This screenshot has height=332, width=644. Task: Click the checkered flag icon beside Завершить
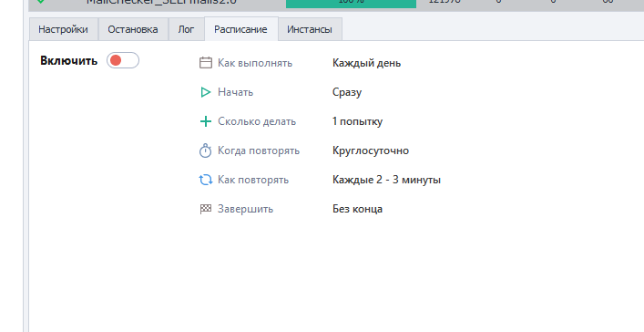(x=205, y=209)
